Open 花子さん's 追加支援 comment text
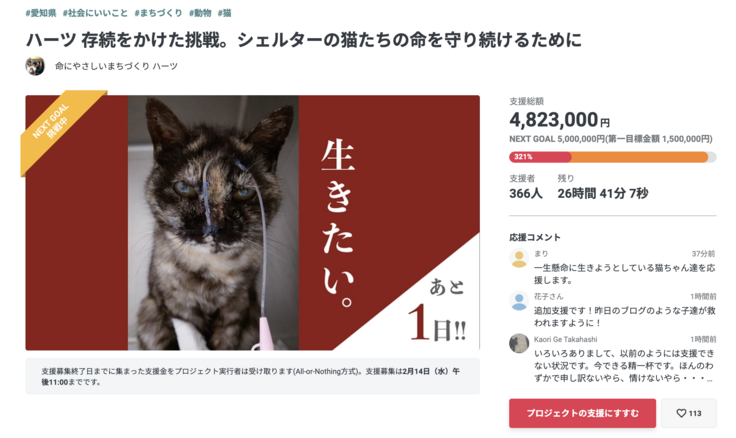Image resolution: width=736 pixels, height=438 pixels. coord(612,316)
